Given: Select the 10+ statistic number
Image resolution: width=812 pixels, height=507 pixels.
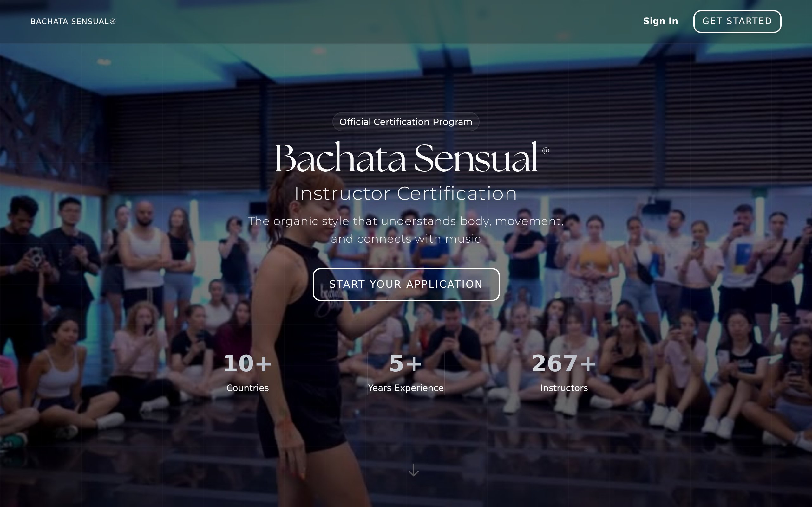Looking at the screenshot, I should tap(248, 363).
